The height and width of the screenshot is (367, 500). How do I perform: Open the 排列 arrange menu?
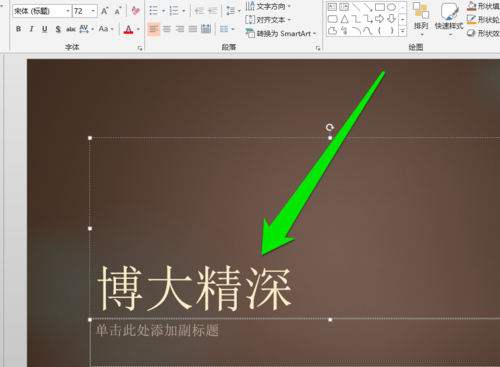pyautogui.click(x=421, y=19)
